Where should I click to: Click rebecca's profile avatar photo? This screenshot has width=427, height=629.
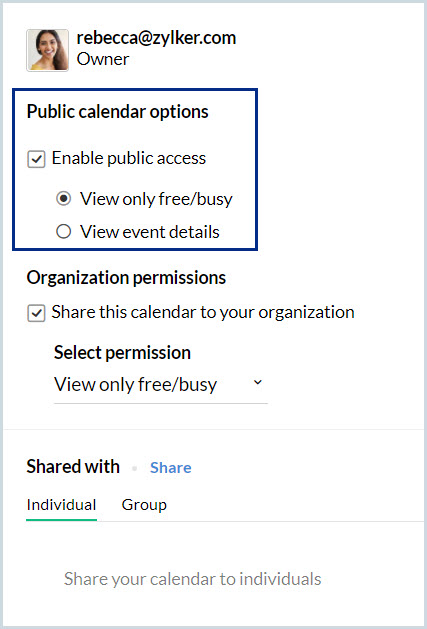pos(47,50)
